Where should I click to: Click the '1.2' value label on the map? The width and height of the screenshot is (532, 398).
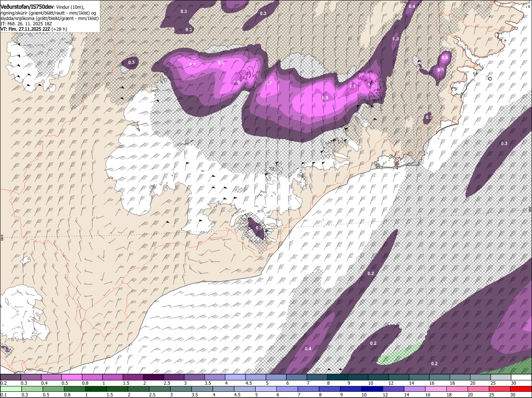371,84
